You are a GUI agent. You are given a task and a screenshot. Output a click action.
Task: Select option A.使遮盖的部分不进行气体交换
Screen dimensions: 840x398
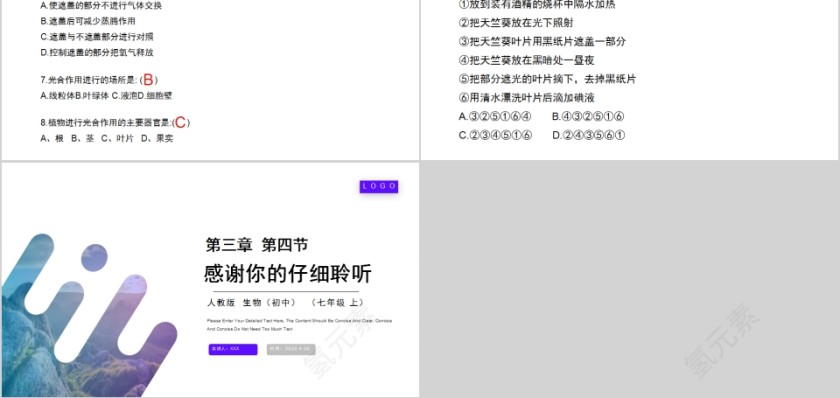[x=101, y=6]
